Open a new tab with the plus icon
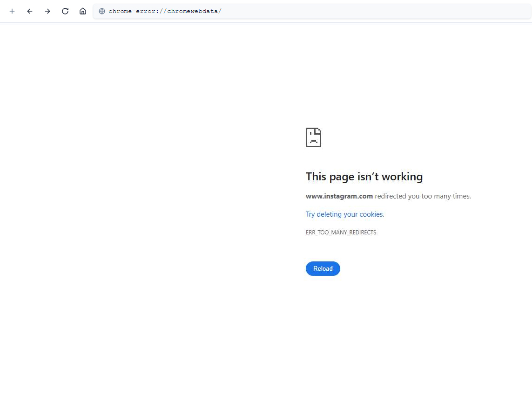532x404 pixels. pos(12,11)
